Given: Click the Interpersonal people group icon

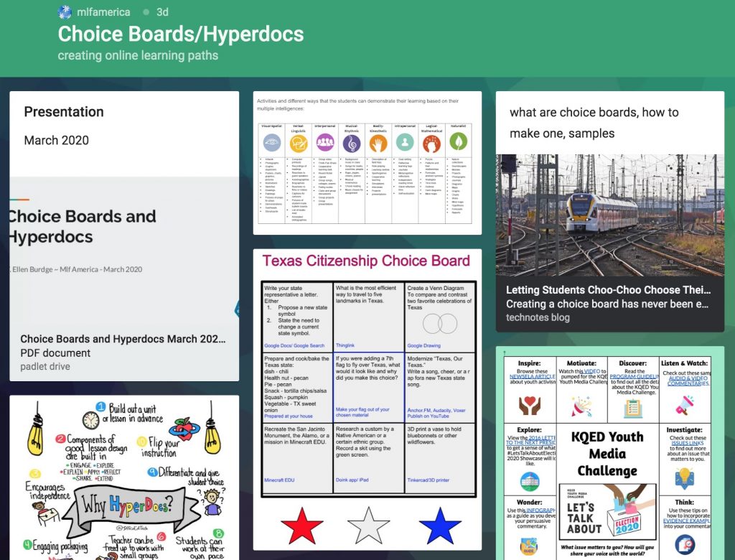Looking at the screenshot, I should (325, 142).
